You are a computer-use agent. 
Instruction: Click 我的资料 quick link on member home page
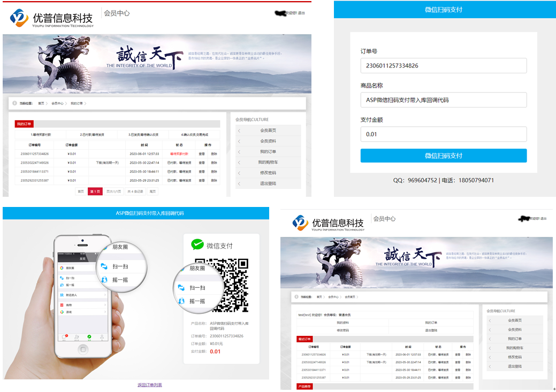point(342,322)
